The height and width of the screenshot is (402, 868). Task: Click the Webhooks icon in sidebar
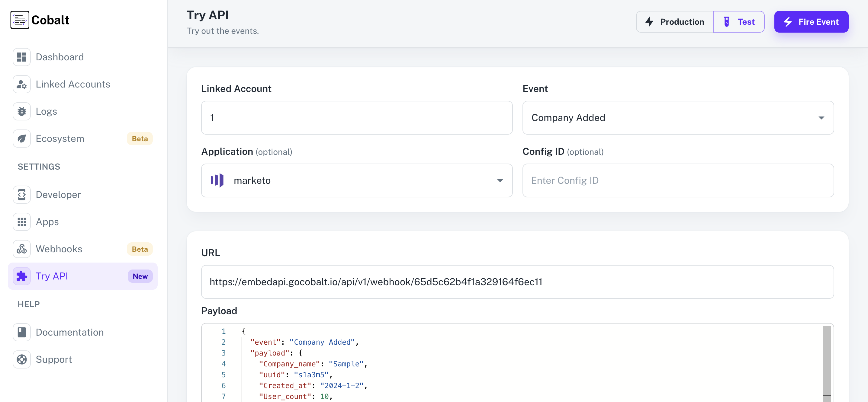point(21,249)
